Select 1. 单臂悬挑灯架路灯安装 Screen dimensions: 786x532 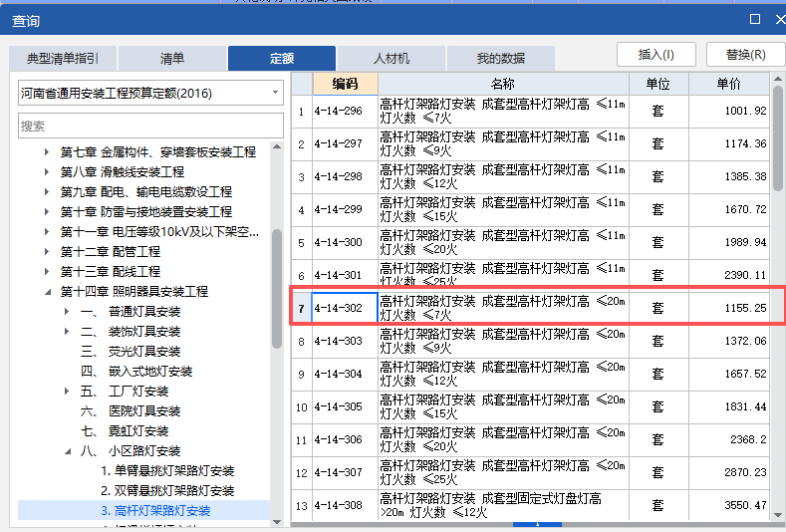pyautogui.click(x=167, y=471)
